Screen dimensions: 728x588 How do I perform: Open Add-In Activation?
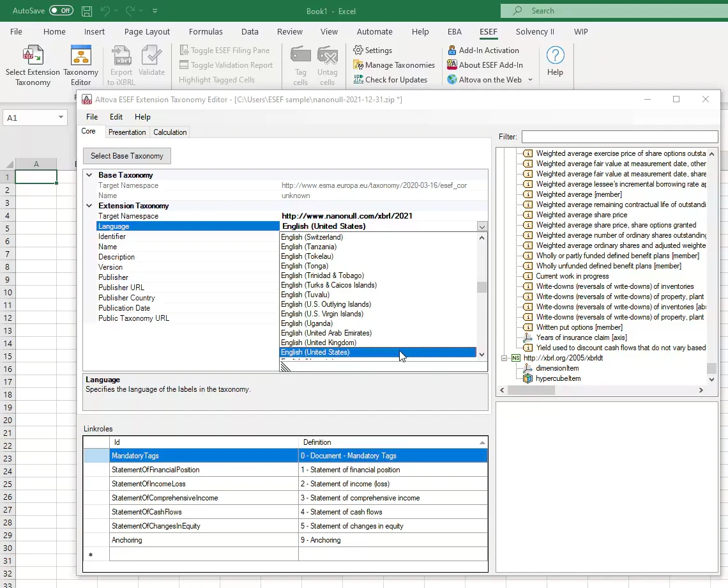[x=483, y=50]
